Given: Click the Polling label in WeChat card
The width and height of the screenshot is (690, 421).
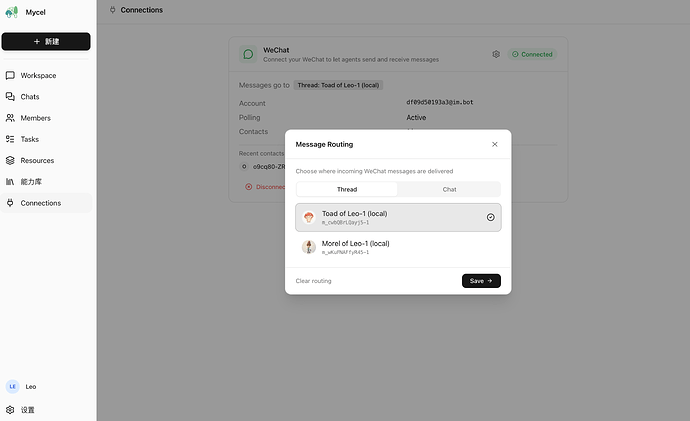Looking at the screenshot, I should (250, 117).
